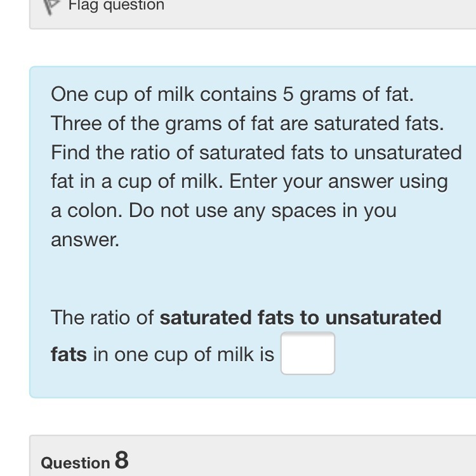
Task: Click the word 'Question' in the bottom panel
Action: [76, 463]
